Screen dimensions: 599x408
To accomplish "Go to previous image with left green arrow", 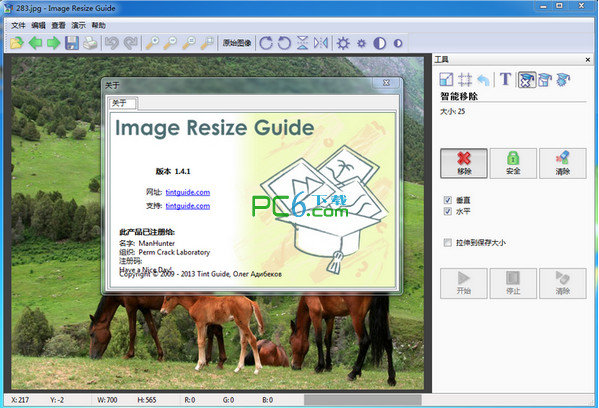I will click(36, 43).
